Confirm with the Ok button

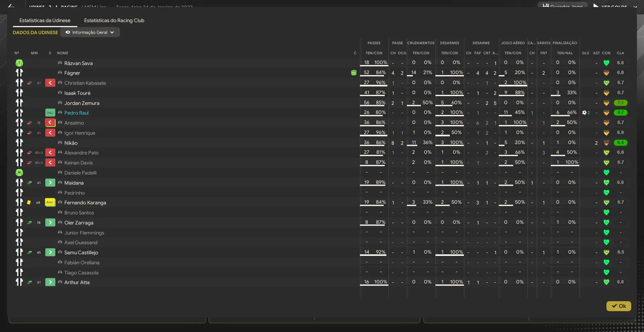tap(619, 306)
